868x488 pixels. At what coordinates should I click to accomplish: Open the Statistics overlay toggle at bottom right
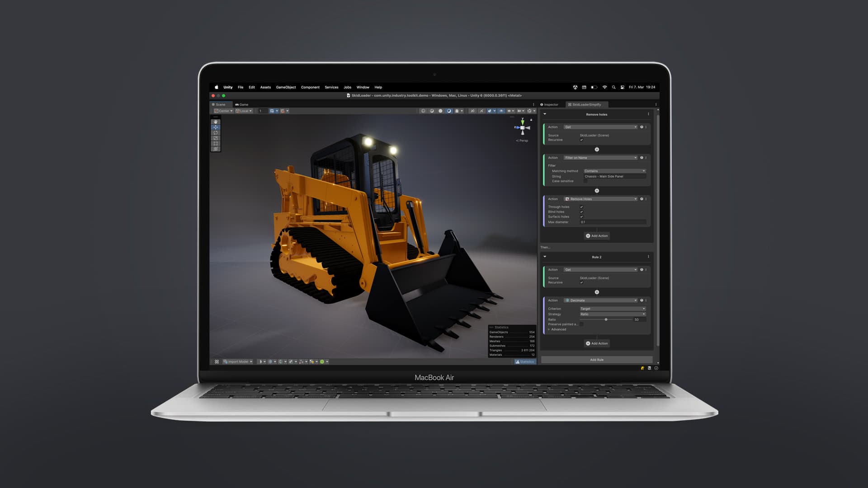tap(525, 361)
